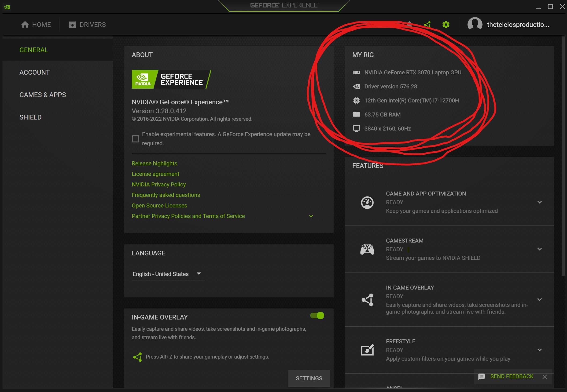The image size is (567, 392).
Task: Expand Game and App Optimization details
Action: [539, 202]
